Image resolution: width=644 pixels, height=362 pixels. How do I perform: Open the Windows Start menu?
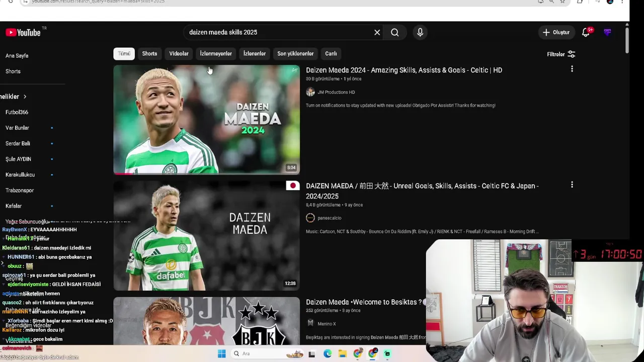click(221, 354)
